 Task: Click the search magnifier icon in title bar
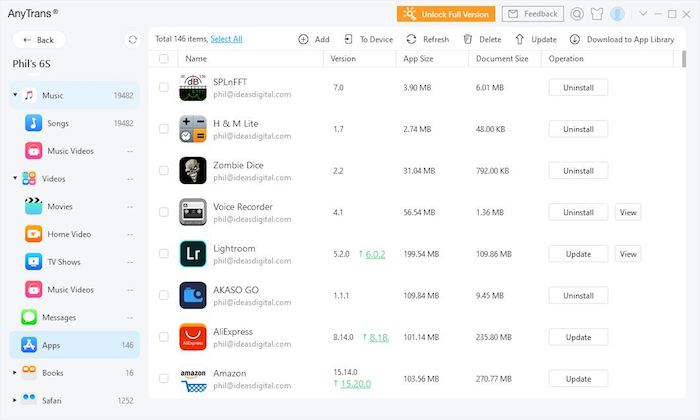coord(577,14)
